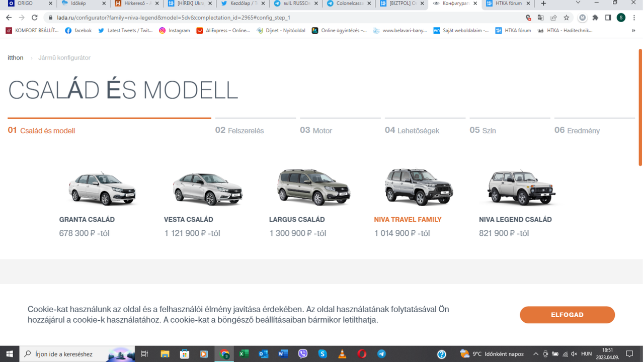Open the KOMFORT BEÁLLÍT bookmark

[x=32, y=30]
